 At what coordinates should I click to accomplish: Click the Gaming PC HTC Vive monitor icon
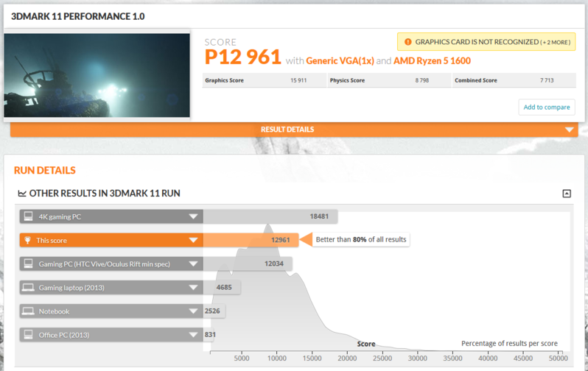(x=29, y=264)
